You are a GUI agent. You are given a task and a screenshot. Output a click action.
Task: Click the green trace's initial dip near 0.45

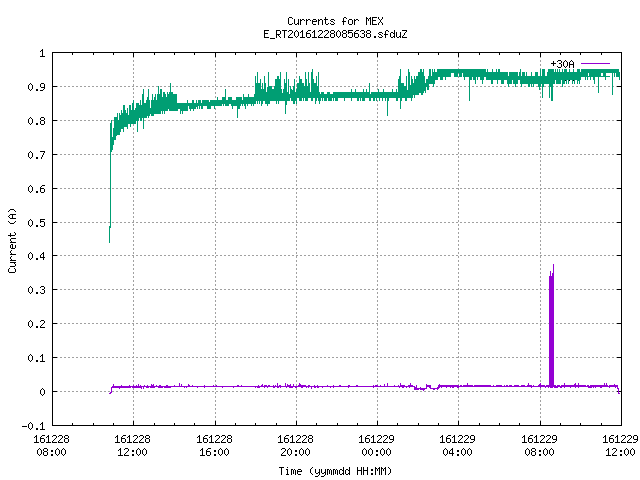point(110,233)
